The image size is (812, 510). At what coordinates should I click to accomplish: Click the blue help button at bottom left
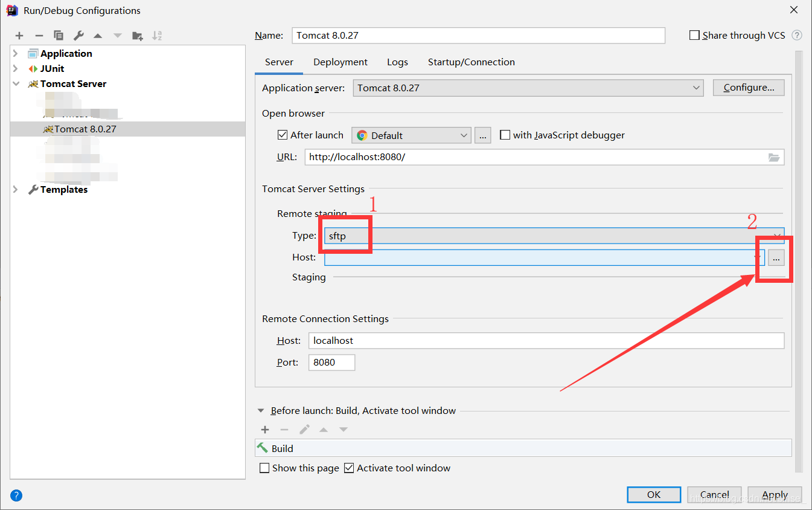16,495
